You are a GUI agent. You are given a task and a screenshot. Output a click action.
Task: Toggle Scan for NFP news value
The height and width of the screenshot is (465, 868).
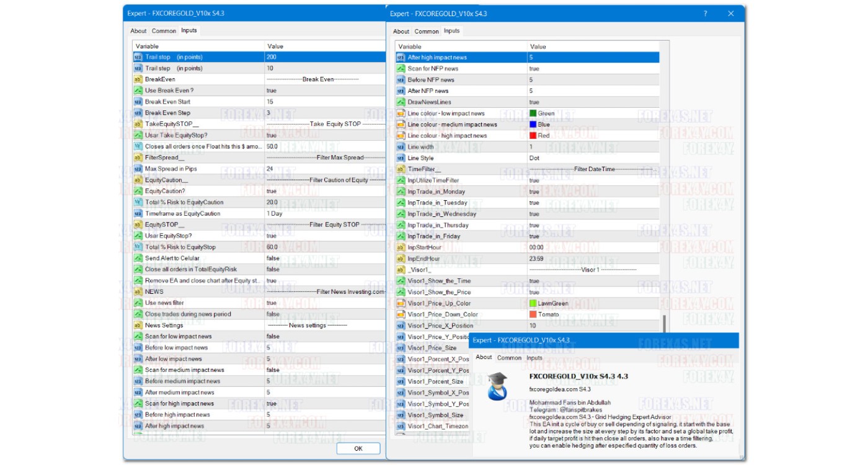[x=534, y=69]
